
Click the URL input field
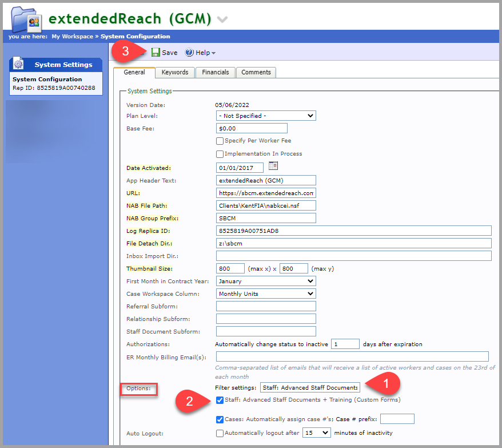pos(266,193)
